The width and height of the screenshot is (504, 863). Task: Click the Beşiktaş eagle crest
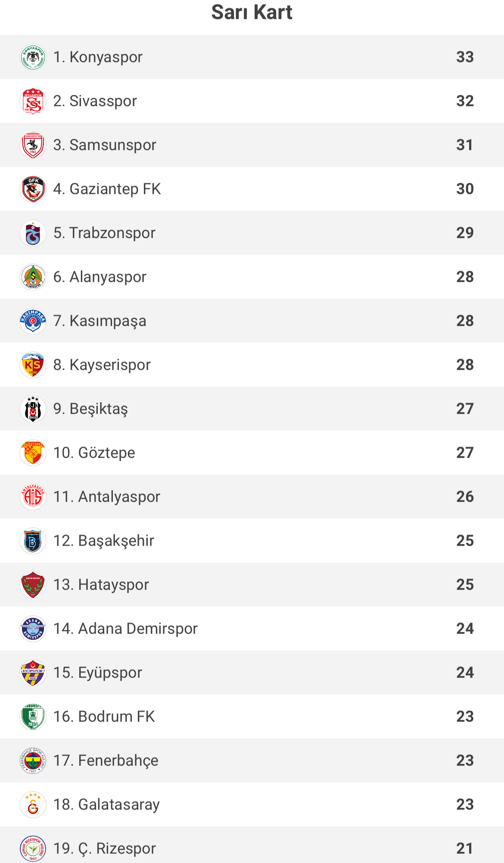33,409
